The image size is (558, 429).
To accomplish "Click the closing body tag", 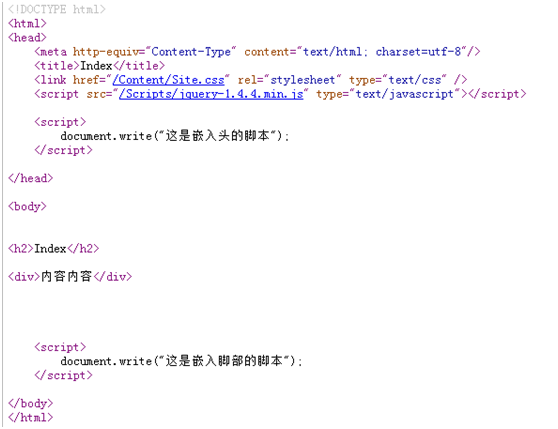I will pos(31,403).
